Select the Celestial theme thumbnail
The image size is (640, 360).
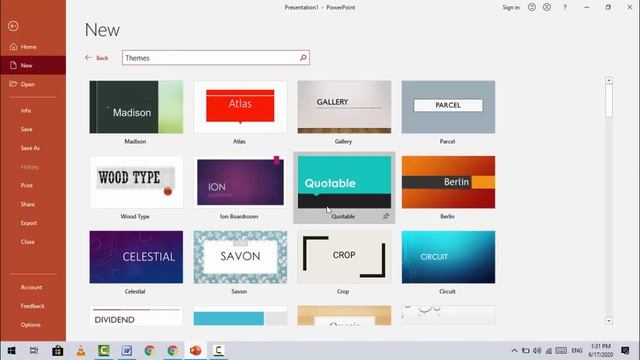coord(136,257)
